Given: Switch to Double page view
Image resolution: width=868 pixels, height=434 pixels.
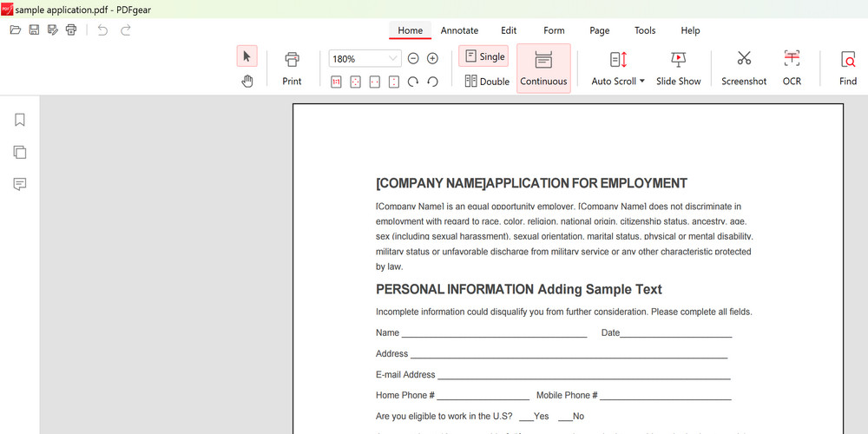Looking at the screenshot, I should pyautogui.click(x=486, y=82).
